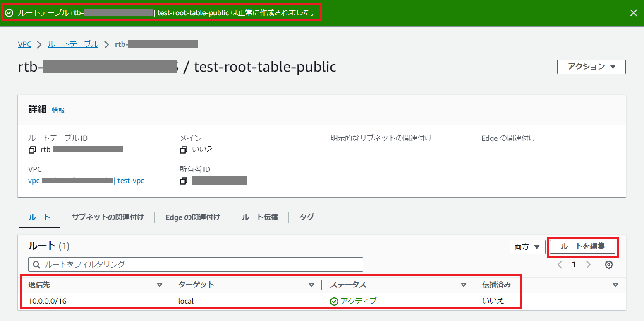Select the ルート伝播 tab
This screenshot has height=321, width=644.
260,217
